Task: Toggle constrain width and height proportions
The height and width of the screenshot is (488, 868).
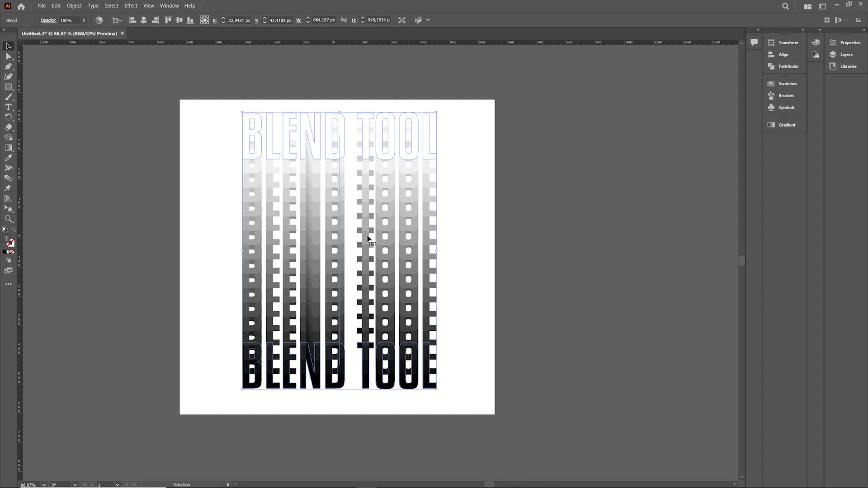Action: tap(344, 20)
